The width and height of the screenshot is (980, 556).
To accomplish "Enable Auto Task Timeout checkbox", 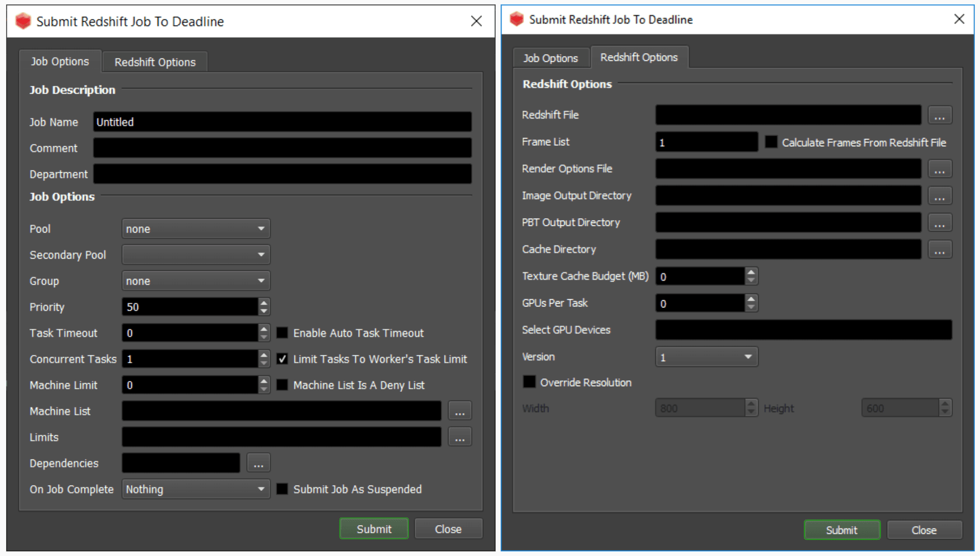I will (x=282, y=333).
